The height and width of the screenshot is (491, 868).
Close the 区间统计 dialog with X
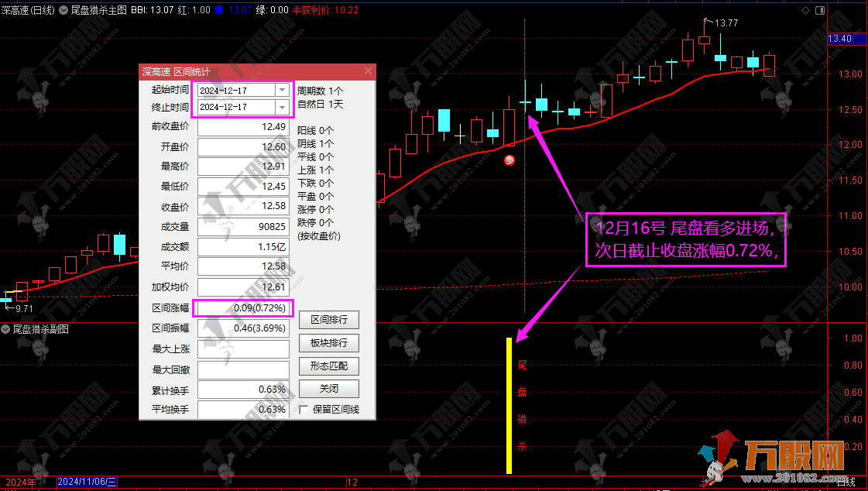[368, 71]
